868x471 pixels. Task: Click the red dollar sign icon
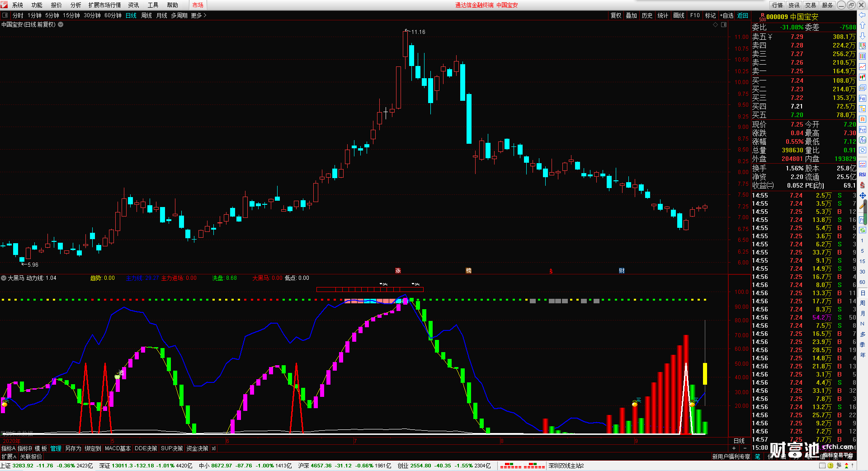pos(863,185)
